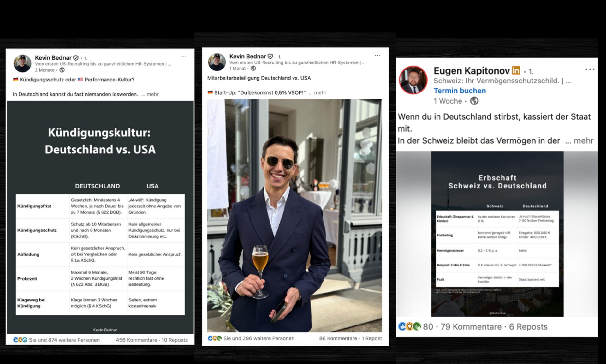
Task: Click LinkedIn premium badge beside Eugen Kapitonov
Action: click(516, 70)
